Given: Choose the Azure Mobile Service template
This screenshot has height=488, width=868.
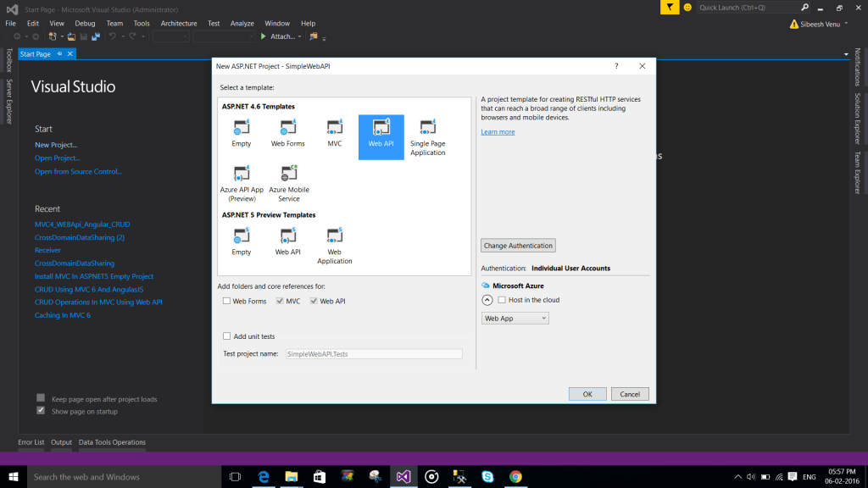Looking at the screenshot, I should point(289,175).
